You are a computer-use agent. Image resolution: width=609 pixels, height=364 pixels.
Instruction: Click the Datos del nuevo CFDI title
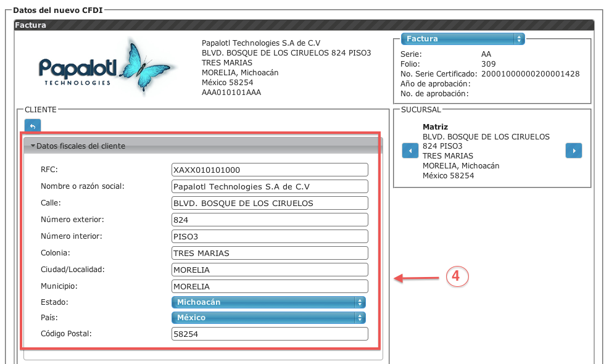[58, 10]
